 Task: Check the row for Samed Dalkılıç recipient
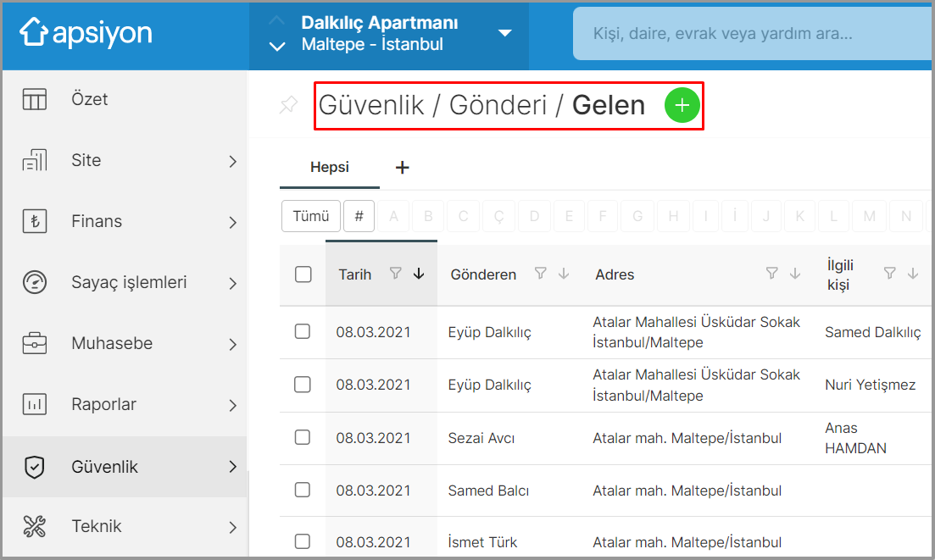click(x=303, y=331)
